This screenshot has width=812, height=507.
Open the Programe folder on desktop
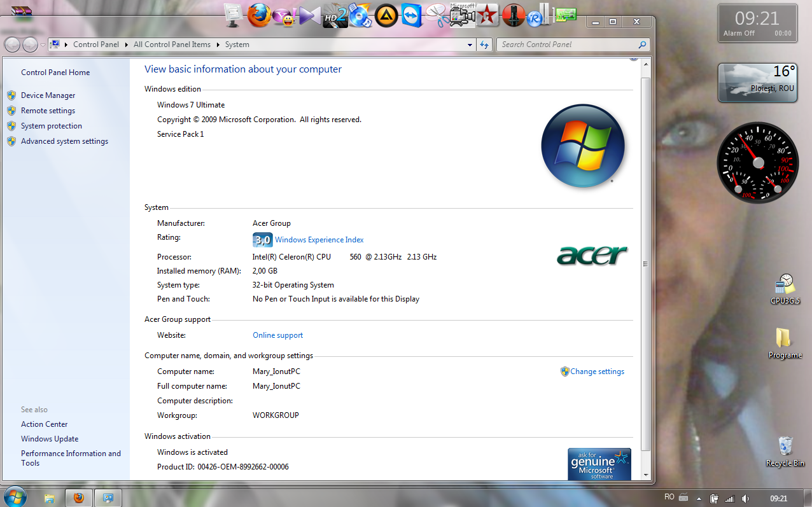pos(785,344)
